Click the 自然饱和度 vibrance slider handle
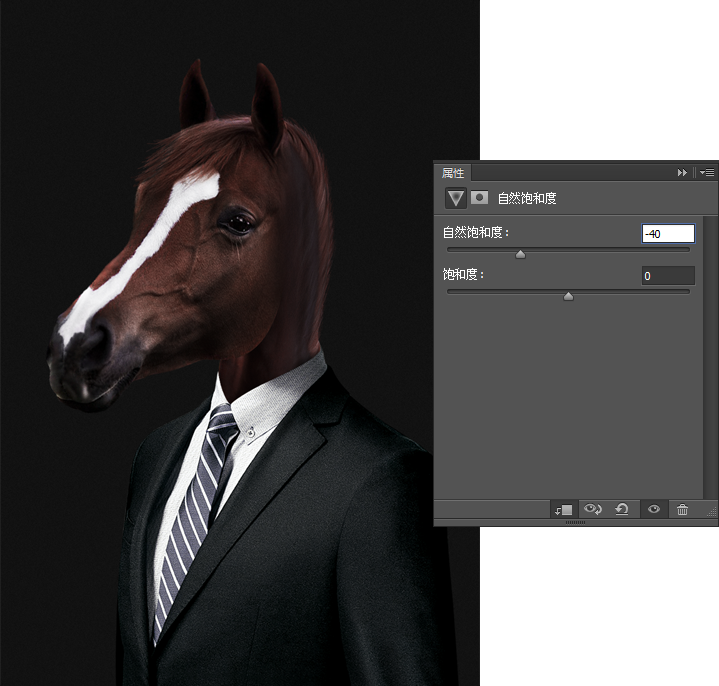 520,254
